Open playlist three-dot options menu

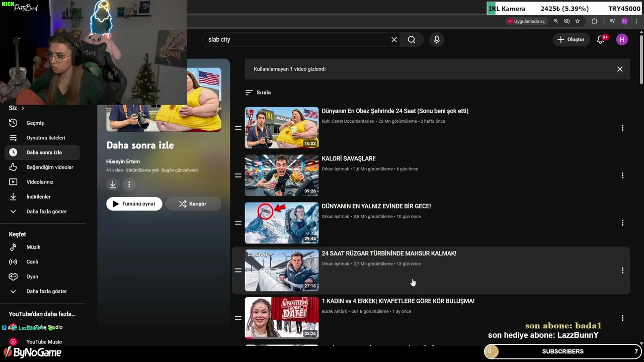(129, 185)
